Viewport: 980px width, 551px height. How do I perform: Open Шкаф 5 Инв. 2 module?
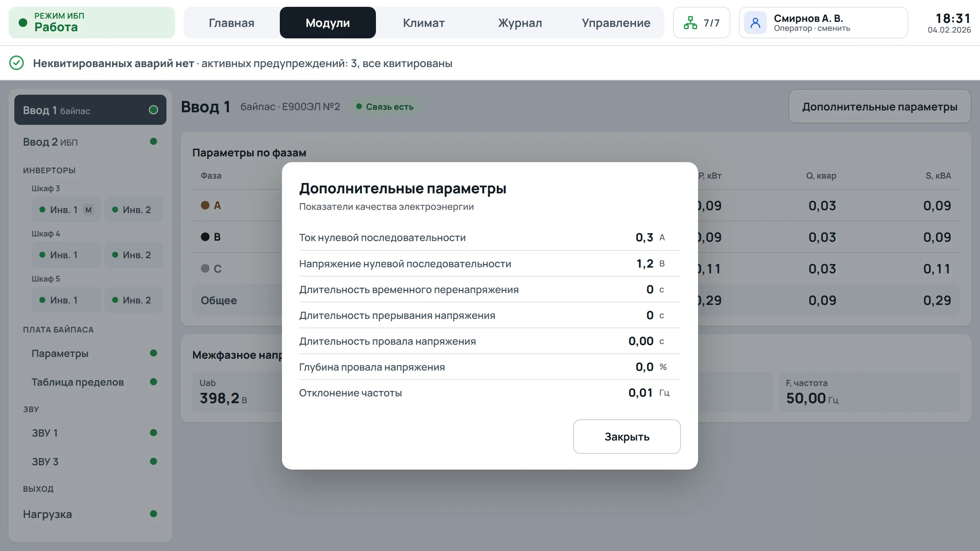(x=133, y=300)
